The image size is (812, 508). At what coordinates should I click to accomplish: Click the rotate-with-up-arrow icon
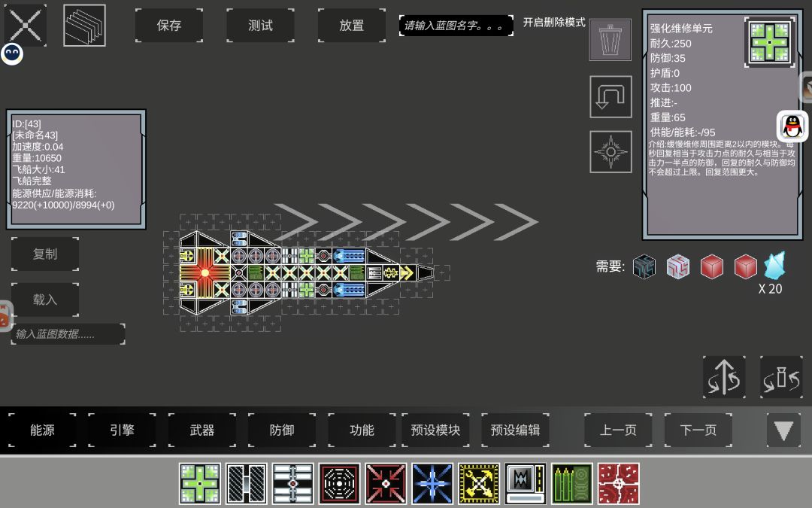click(724, 377)
